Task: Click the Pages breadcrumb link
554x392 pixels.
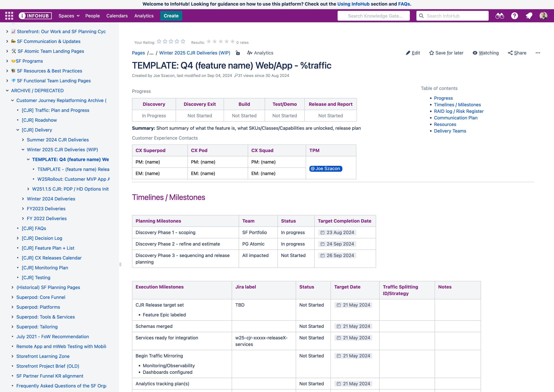Action: (138, 53)
